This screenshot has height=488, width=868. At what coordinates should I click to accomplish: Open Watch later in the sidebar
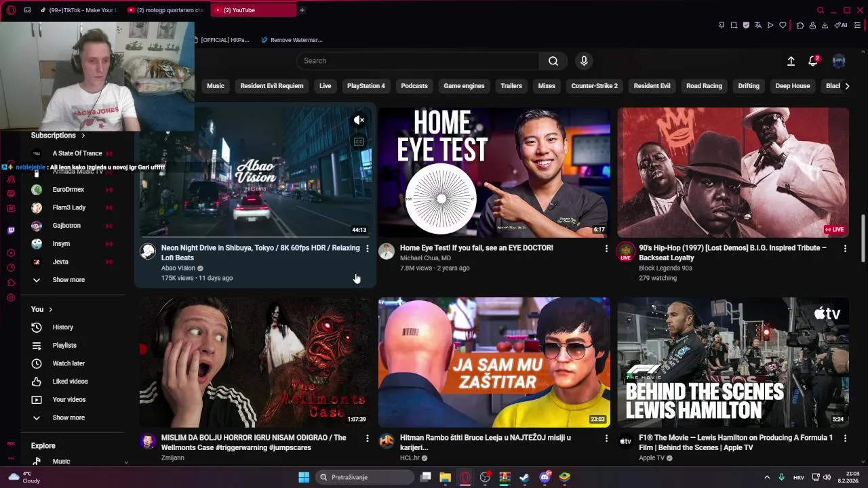coord(68,363)
